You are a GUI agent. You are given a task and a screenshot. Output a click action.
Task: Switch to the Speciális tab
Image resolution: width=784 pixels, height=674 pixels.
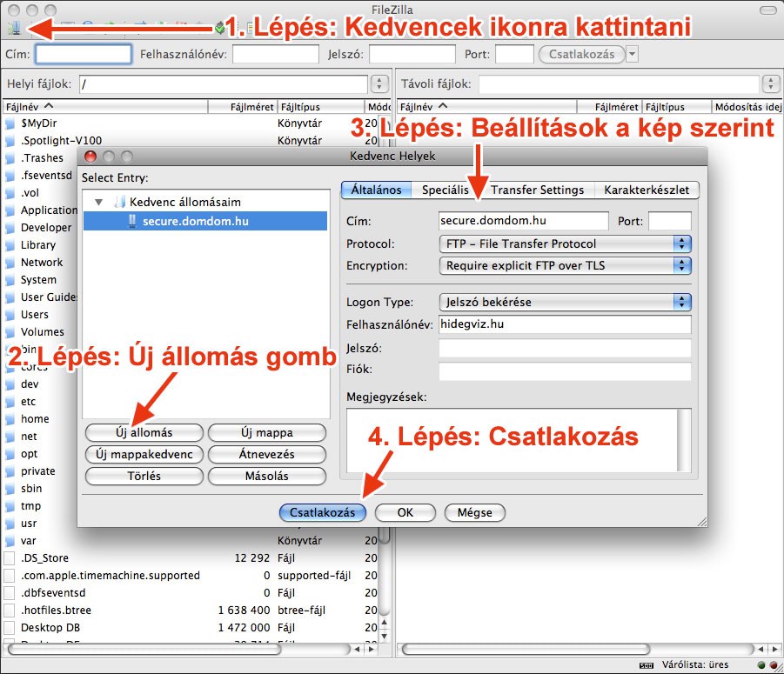446,190
